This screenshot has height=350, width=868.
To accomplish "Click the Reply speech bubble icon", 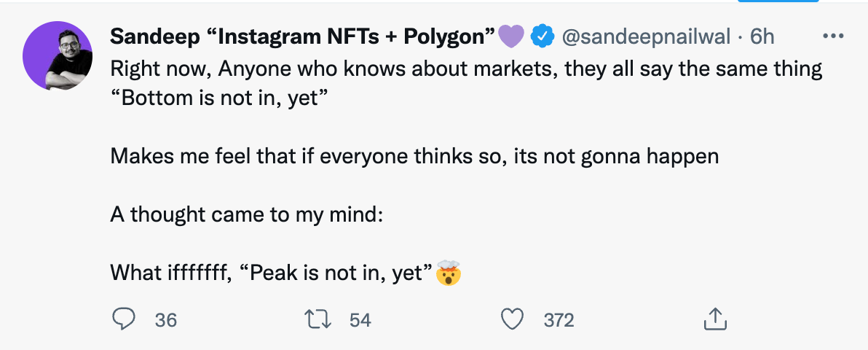I will coord(124,319).
